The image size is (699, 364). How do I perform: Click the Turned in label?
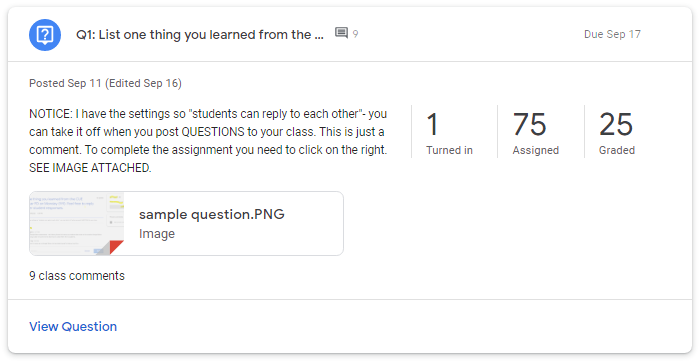tap(449, 151)
